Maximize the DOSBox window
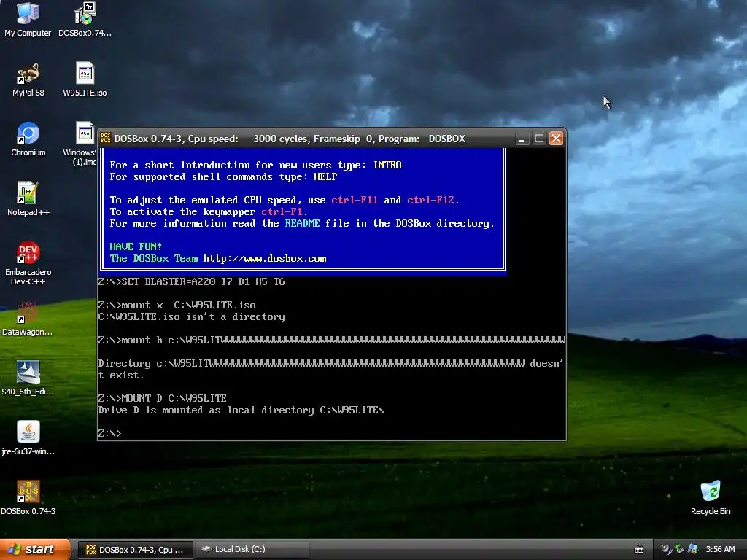Viewport: 747px width, 560px height. [539, 139]
